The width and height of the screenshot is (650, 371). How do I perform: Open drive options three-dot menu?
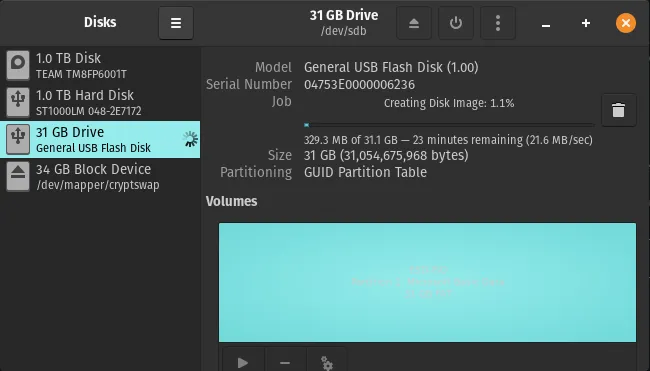pyautogui.click(x=498, y=23)
